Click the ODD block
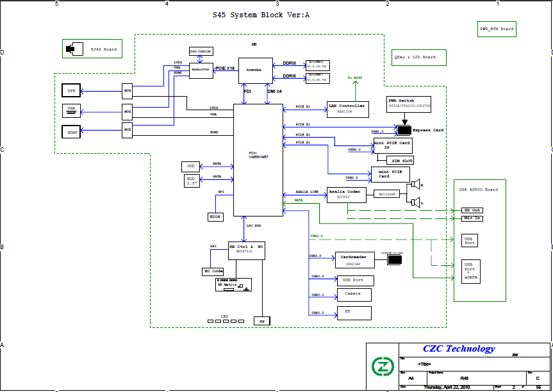Screen dimensions: 553x392 tap(190, 167)
